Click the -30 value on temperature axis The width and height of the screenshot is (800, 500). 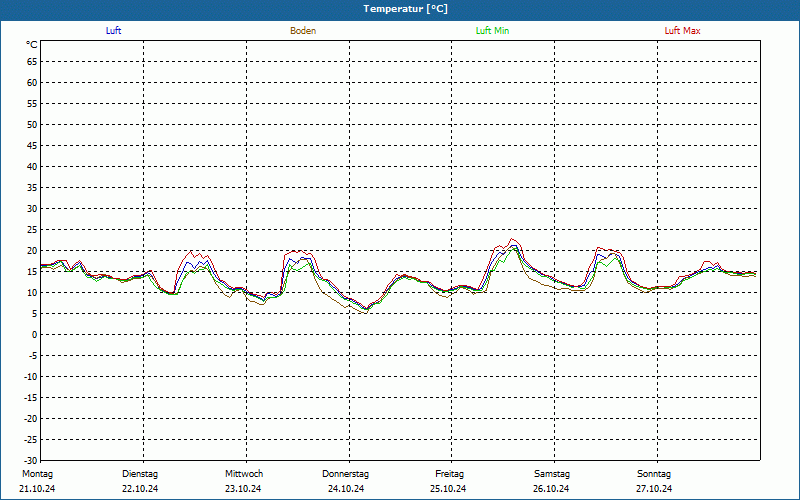pyautogui.click(x=31, y=461)
